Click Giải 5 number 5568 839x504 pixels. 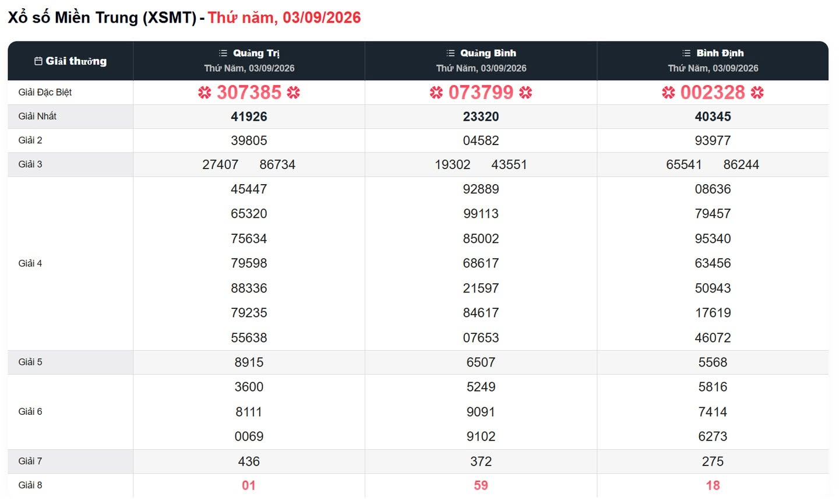(713, 362)
